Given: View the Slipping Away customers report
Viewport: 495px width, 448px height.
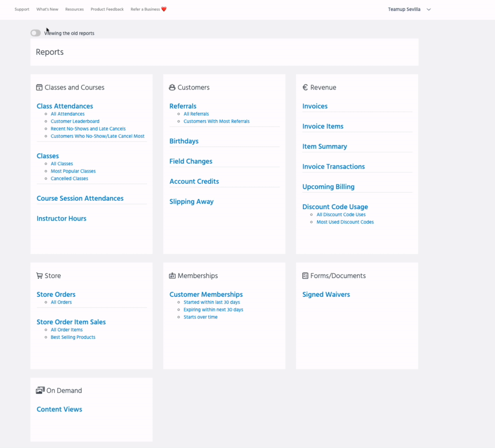Looking at the screenshot, I should click(192, 202).
